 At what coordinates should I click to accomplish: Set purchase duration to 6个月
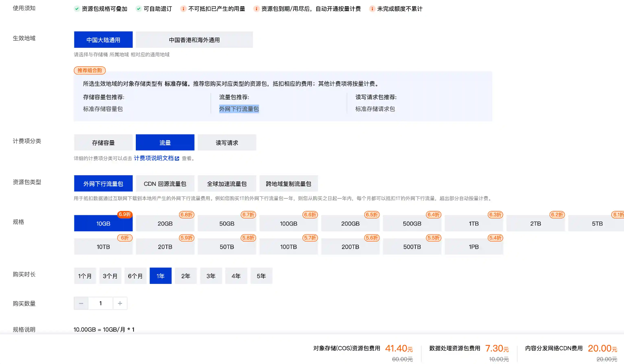(x=135, y=276)
